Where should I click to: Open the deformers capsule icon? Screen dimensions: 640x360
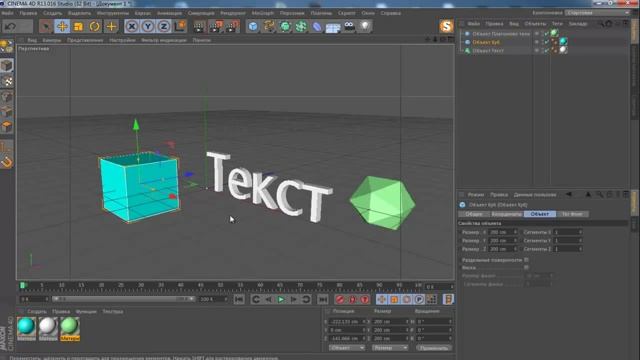coord(317,27)
